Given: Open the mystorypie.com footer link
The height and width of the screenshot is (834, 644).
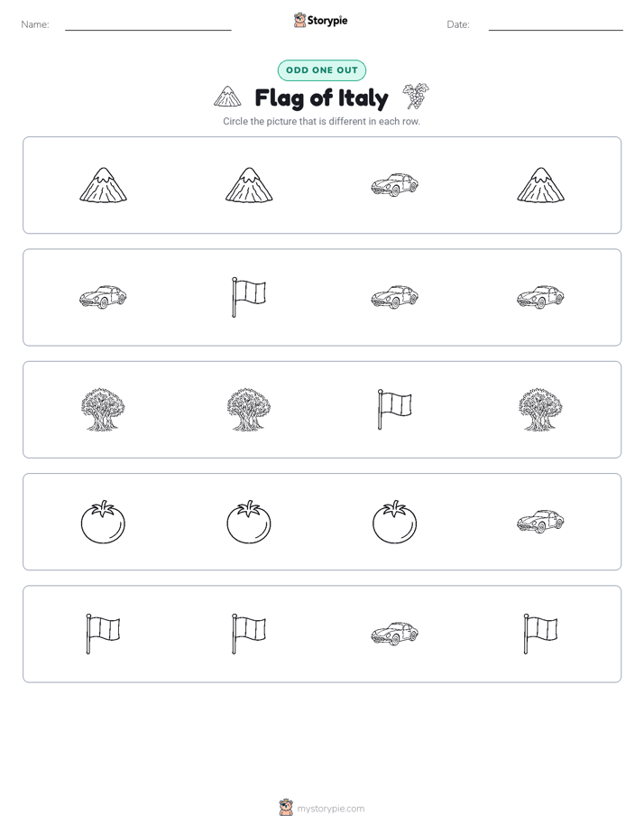Looking at the screenshot, I should click(x=330, y=809).
